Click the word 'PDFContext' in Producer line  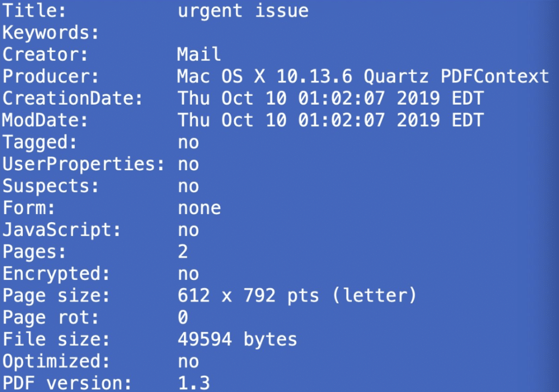pos(495,76)
